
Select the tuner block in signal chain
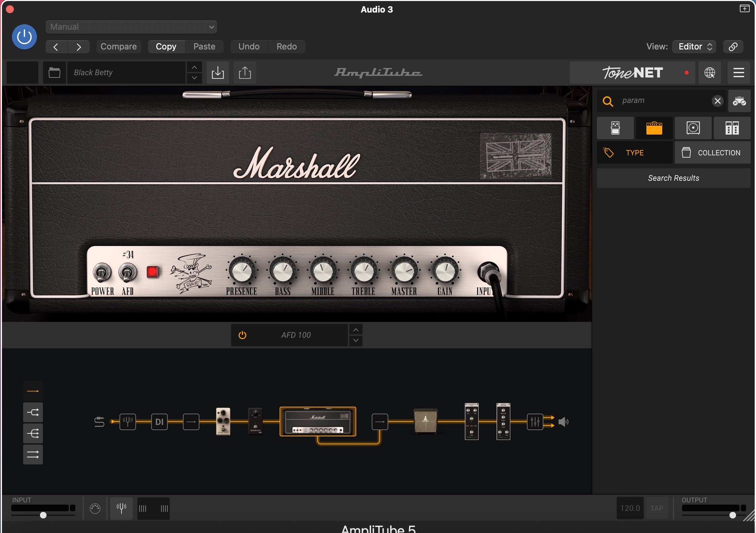click(x=128, y=422)
